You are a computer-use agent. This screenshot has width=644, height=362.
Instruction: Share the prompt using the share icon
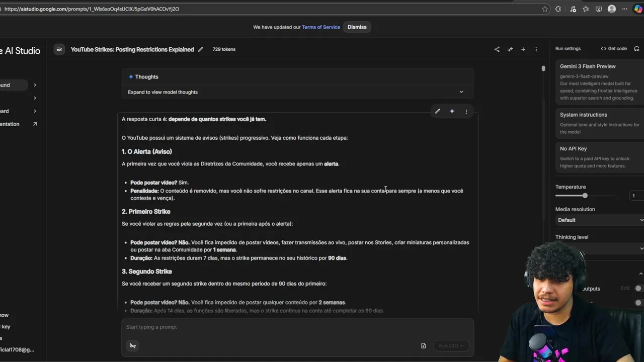497,49
